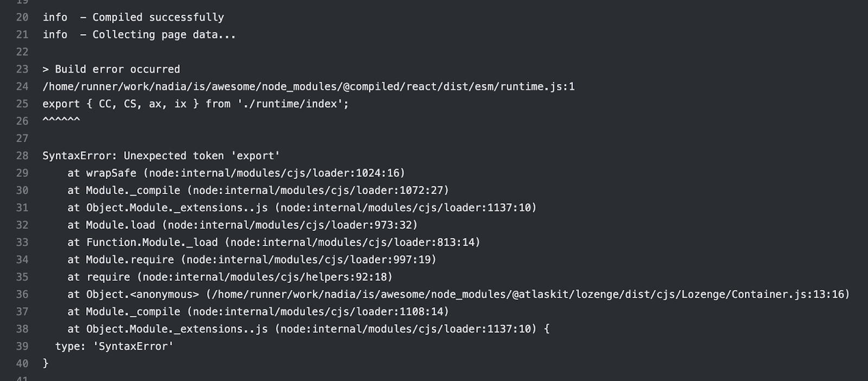868x381 pixels.
Task: Click line number 40
Action: tap(22, 364)
